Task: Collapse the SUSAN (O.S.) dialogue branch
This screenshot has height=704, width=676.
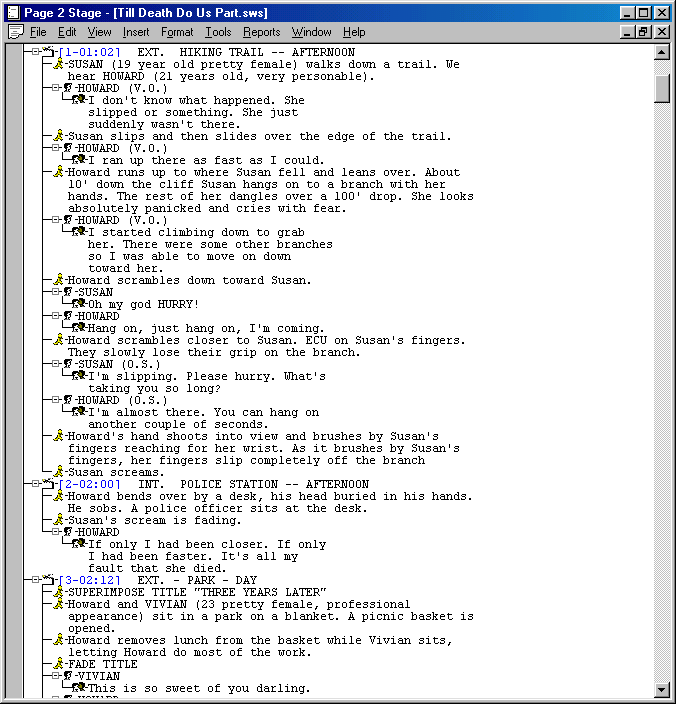Action: (56, 364)
